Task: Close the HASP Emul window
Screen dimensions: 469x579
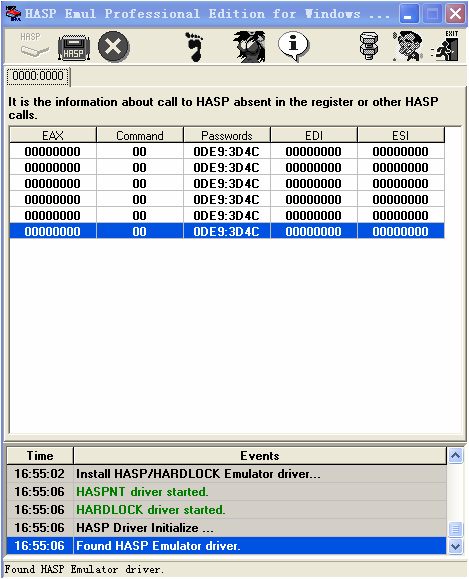Action: pyautogui.click(x=455, y=14)
